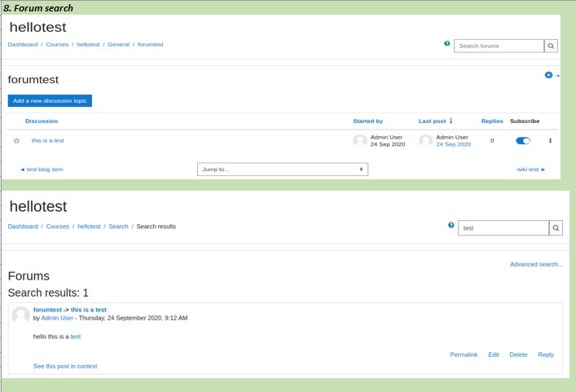Viewport: 576px width, 392px height.
Task: Click 'forumtest' breadcrumb link
Action: pos(151,45)
